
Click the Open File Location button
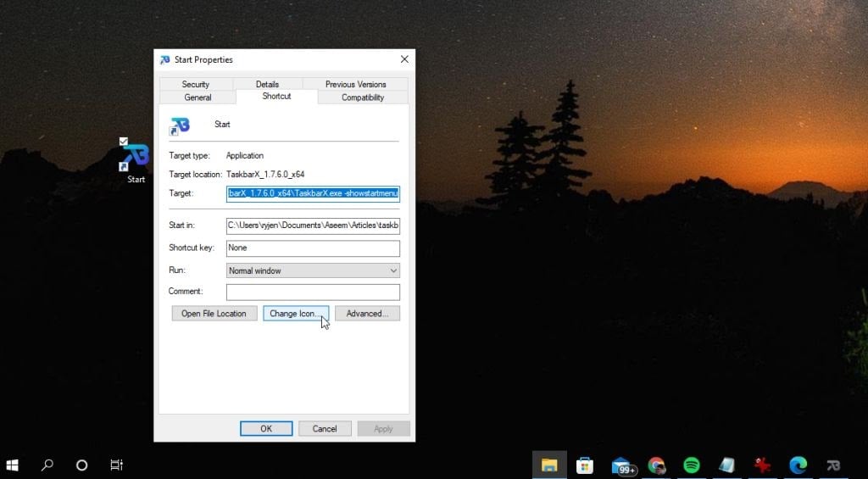(214, 314)
